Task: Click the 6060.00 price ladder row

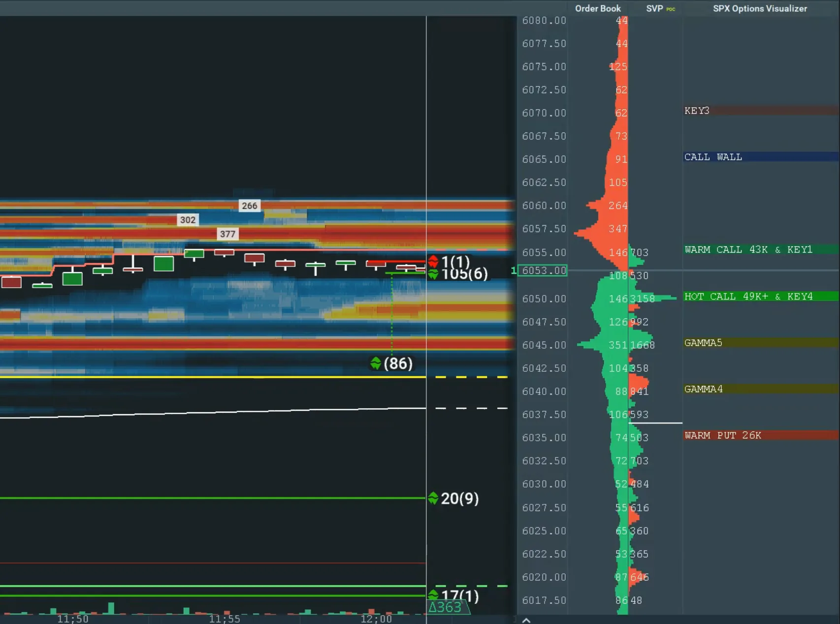Action: coord(544,206)
